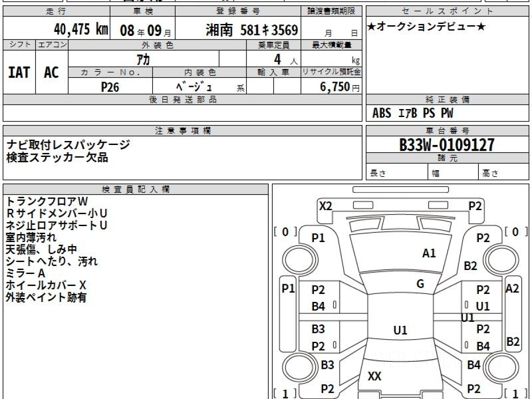
Task: Select recycle deposit amount 6,750円
Action: point(340,87)
